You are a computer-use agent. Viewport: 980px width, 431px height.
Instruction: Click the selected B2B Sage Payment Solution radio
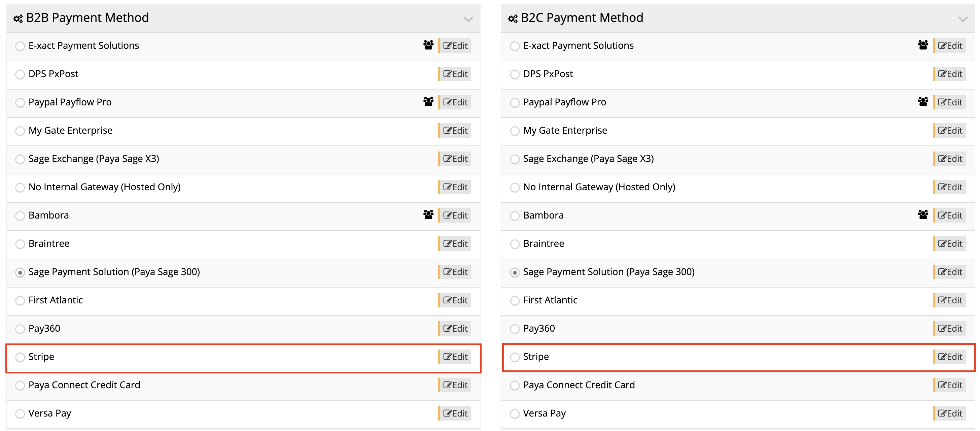[x=20, y=273]
